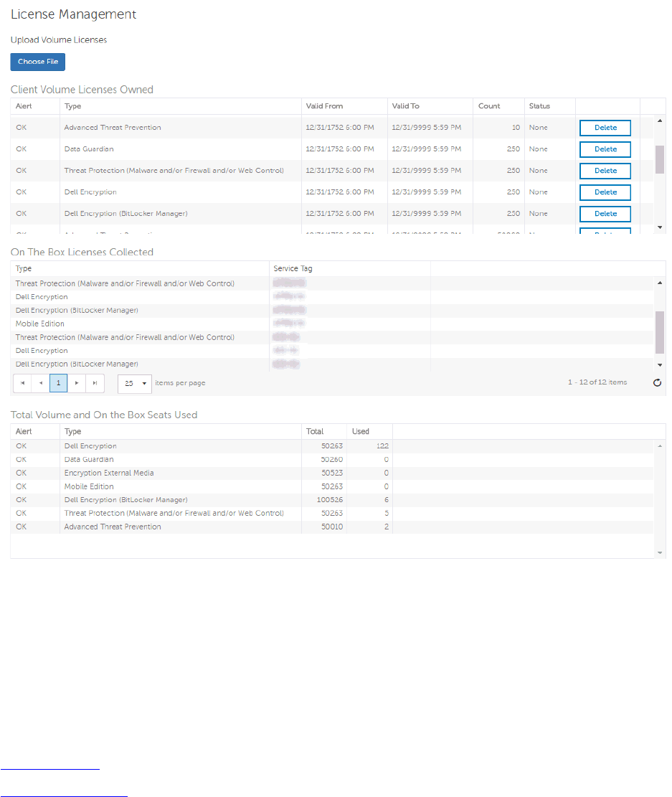Click total value 50523 for External Media
Screen dimensions: 672x797
point(332,473)
